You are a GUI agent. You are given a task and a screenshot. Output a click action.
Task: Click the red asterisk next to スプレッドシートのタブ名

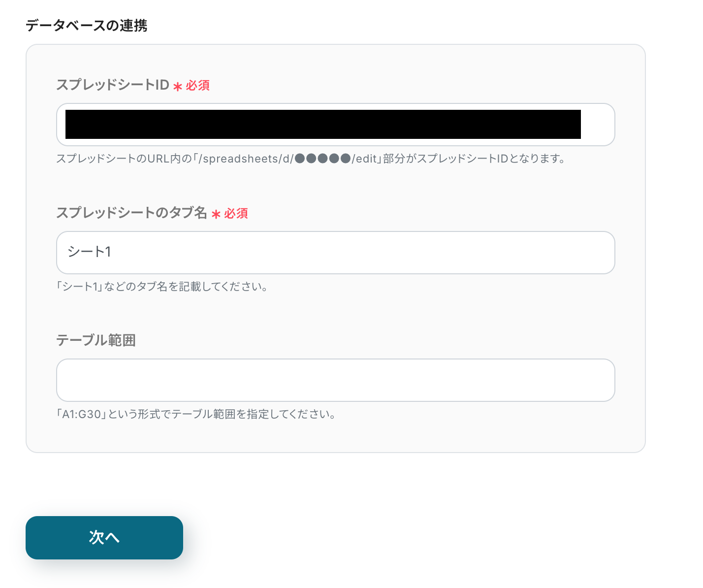tap(216, 214)
